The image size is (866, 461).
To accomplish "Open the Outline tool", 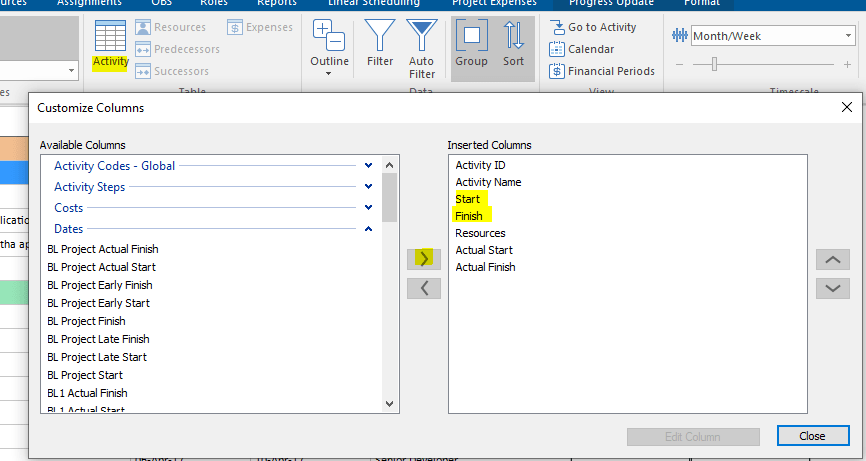I will 329,45.
